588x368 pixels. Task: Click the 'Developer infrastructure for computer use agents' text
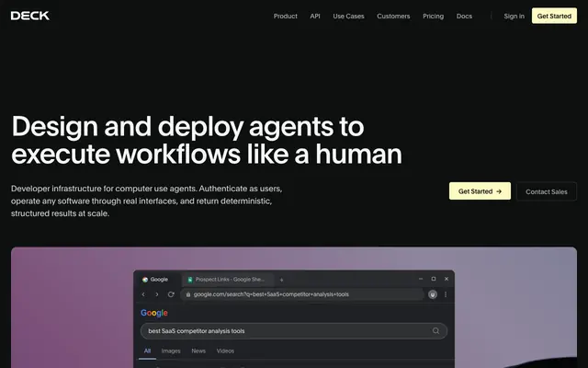point(104,189)
